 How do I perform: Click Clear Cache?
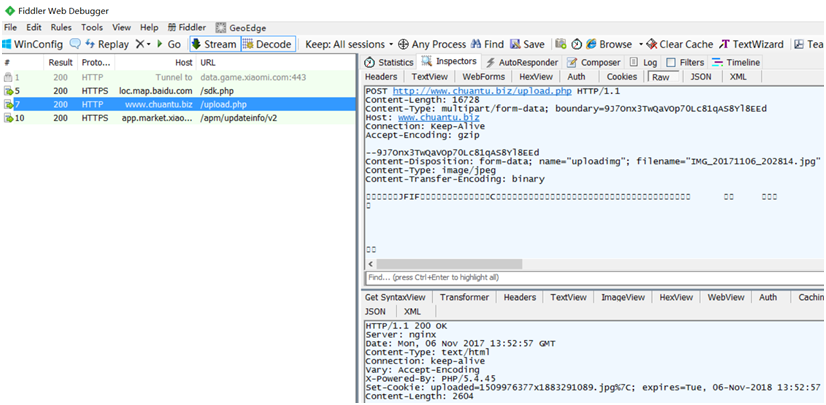[680, 44]
